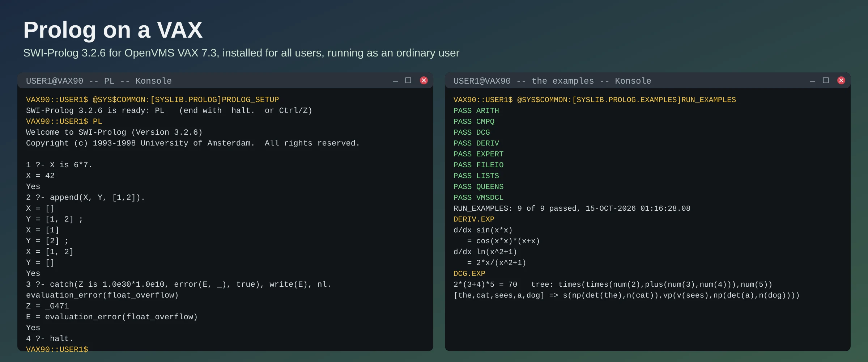Image resolution: width=868 pixels, height=362 pixels.
Task: Click the '2*(3+4)*5 = 70' tree line
Action: coord(613,284)
